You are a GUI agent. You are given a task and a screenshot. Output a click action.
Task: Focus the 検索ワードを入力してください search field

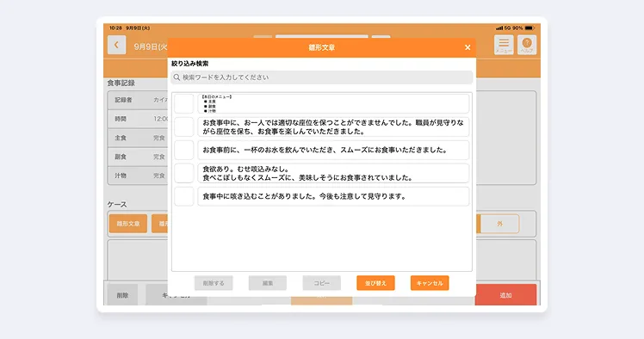[x=322, y=77]
